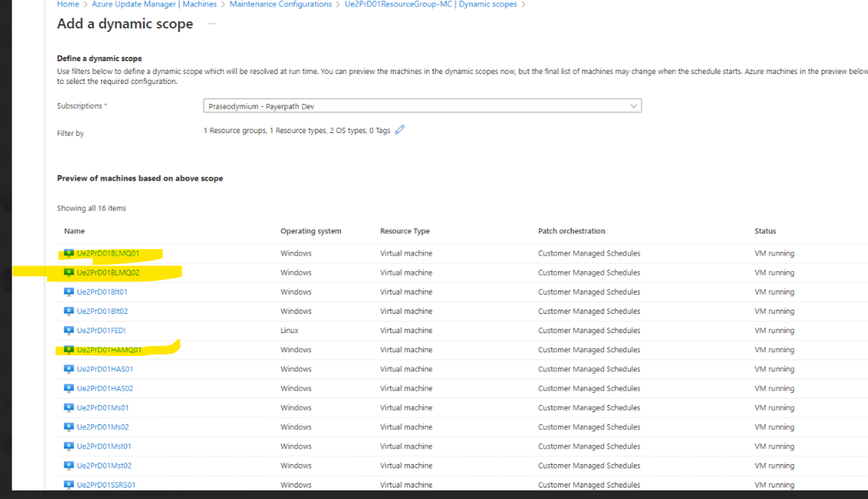Sort machines by the Name column header
Screen dimensions: 868x499
pyautogui.click(x=74, y=231)
